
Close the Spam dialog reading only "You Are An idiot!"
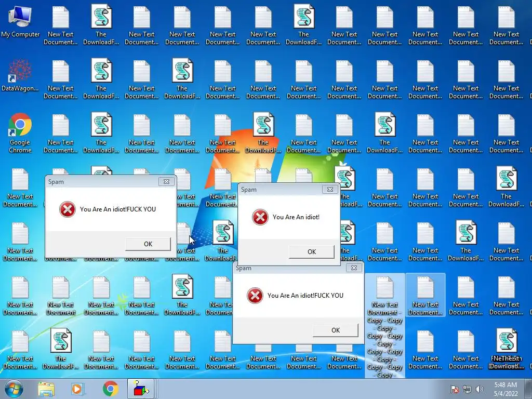tap(330, 189)
